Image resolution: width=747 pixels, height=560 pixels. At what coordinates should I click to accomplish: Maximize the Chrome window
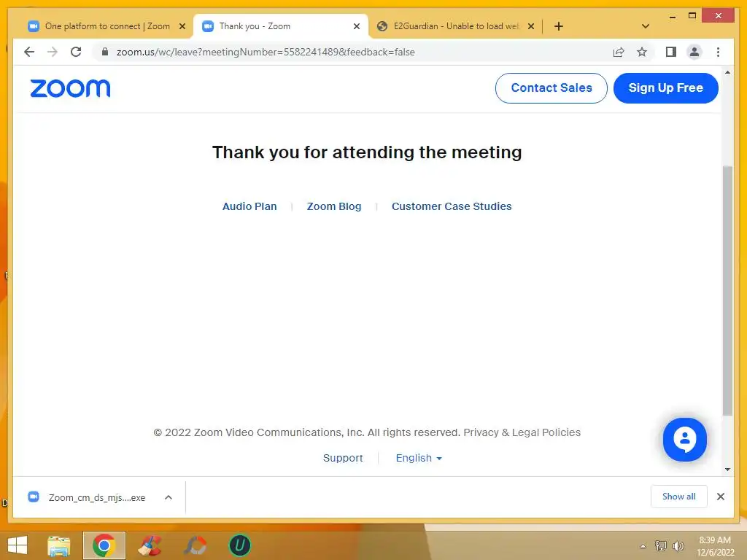tap(692, 16)
